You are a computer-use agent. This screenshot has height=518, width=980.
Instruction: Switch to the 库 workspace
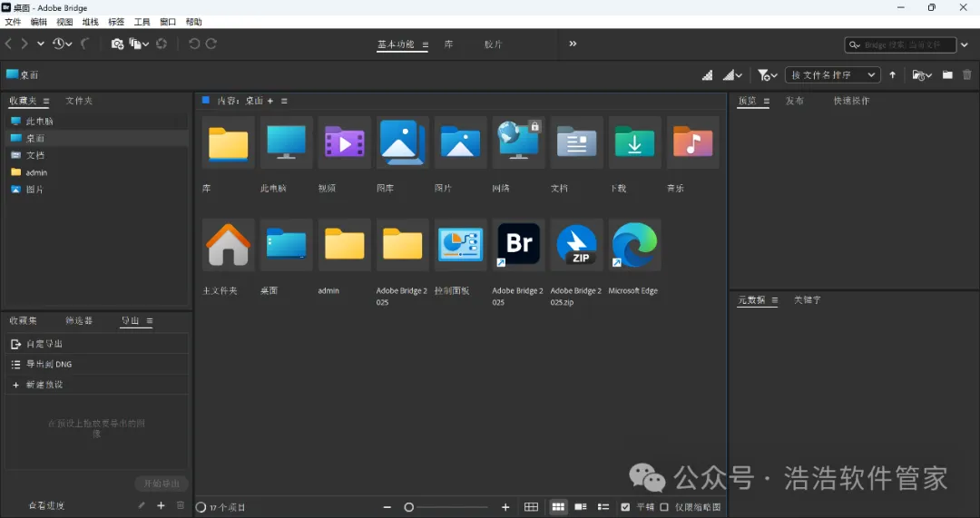449,44
